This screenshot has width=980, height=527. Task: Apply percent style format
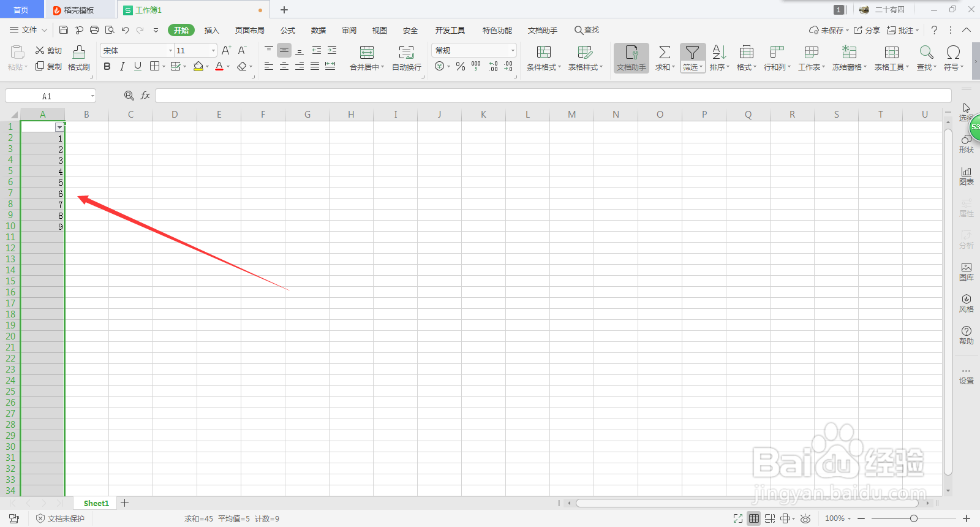coord(461,66)
